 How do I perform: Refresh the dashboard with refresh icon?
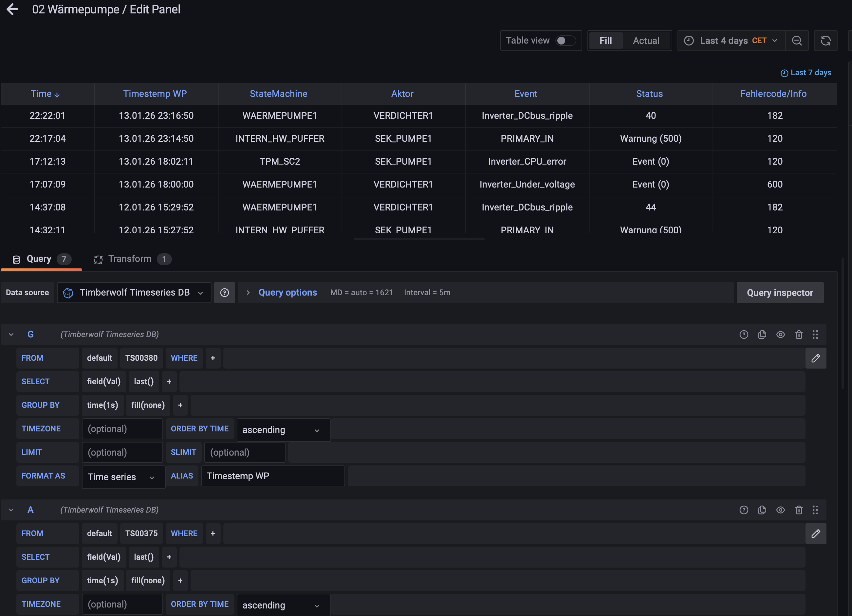click(825, 41)
